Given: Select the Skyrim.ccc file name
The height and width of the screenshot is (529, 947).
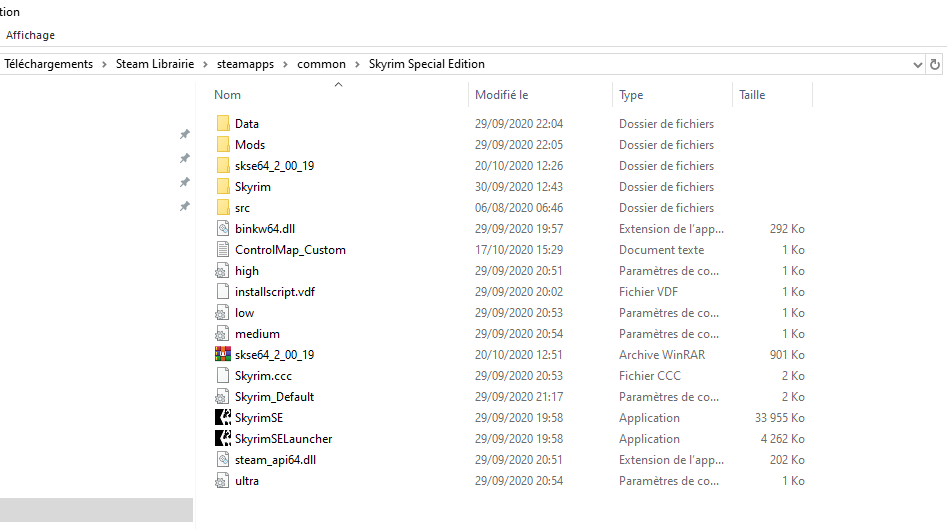Looking at the screenshot, I should tap(263, 376).
